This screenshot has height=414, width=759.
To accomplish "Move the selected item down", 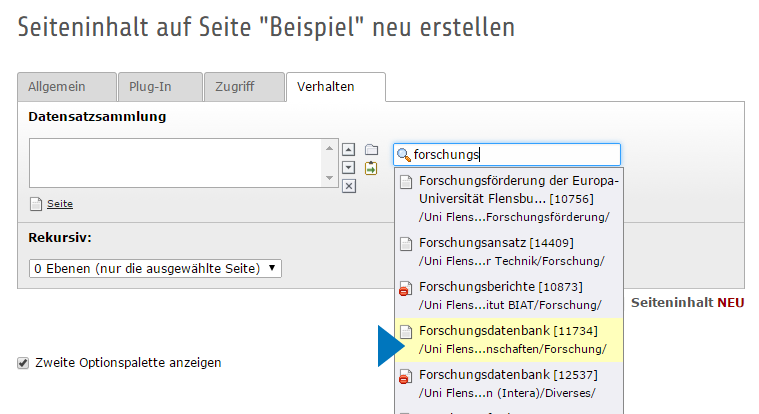I will (x=349, y=167).
